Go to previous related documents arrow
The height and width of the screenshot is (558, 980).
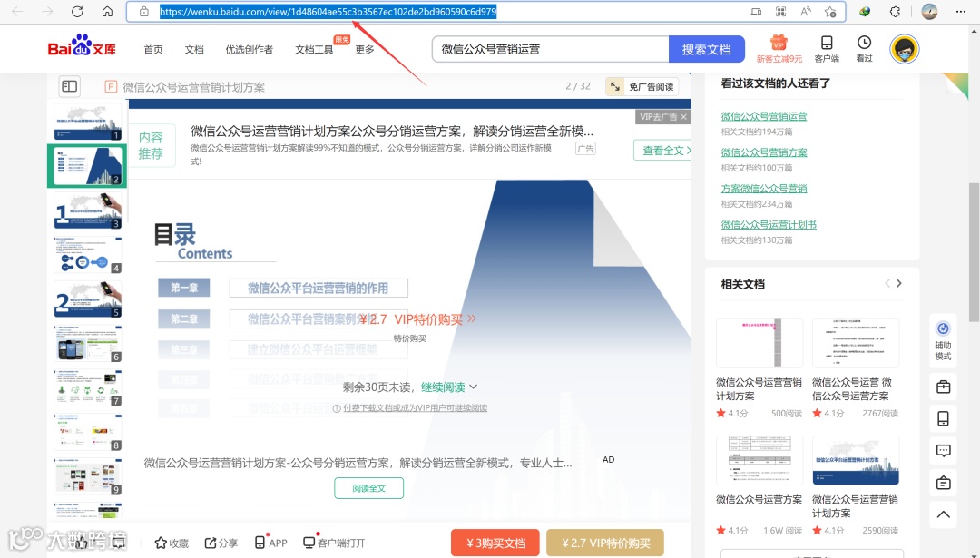coord(887,284)
